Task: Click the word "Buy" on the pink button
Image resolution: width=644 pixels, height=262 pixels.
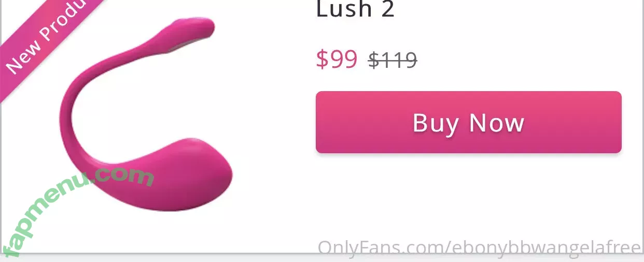Action: click(436, 123)
